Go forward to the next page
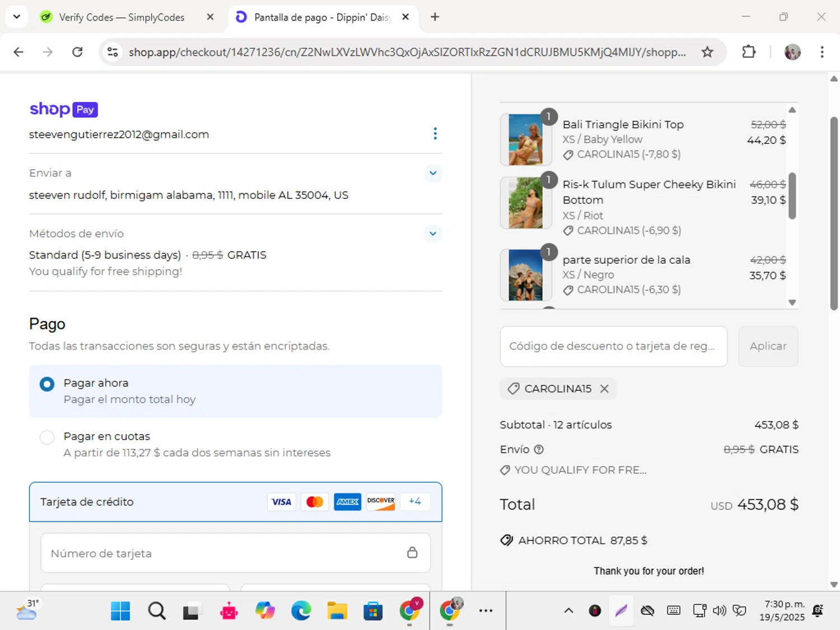The image size is (840, 630). 48,52
